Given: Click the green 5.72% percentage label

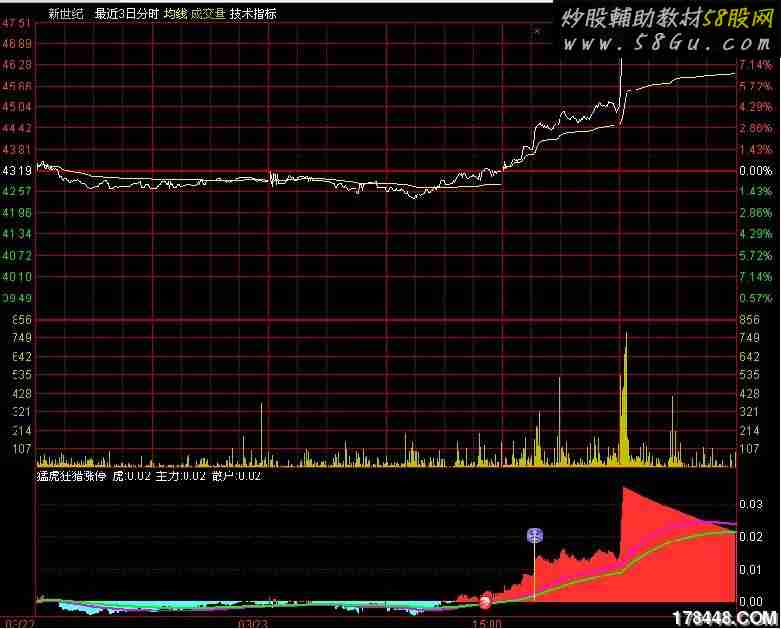Looking at the screenshot, I should tap(756, 255).
